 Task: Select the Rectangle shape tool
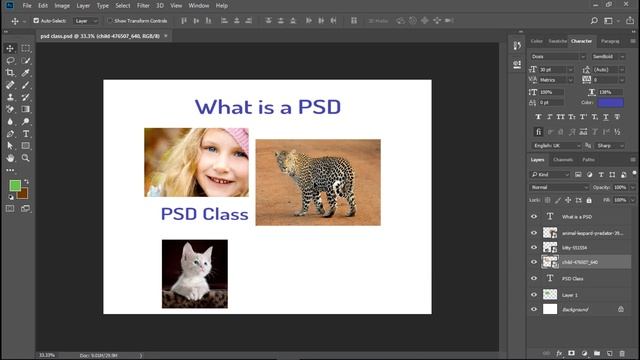tap(25, 146)
